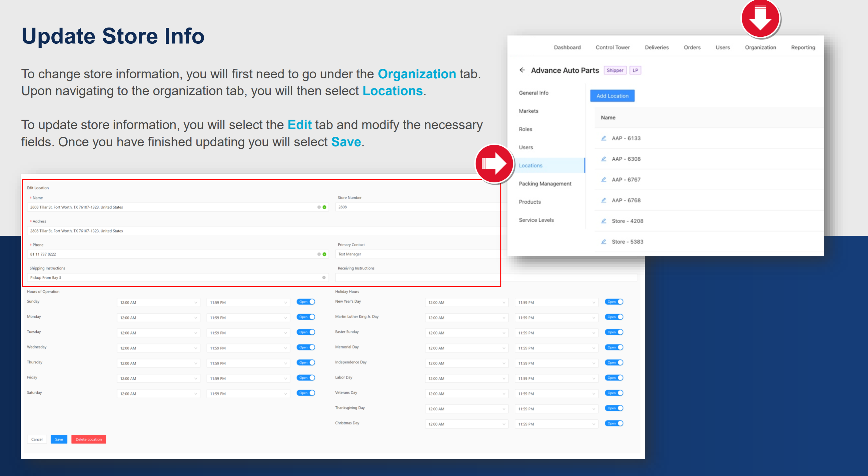The height and width of the screenshot is (476, 868).
Task: Select Products in the sidebar
Action: pyautogui.click(x=530, y=202)
